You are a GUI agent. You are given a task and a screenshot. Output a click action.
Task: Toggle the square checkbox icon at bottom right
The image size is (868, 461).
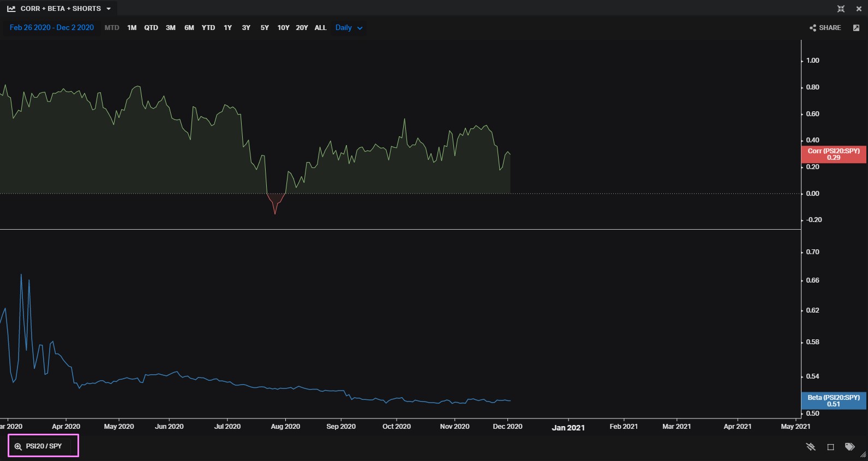830,447
